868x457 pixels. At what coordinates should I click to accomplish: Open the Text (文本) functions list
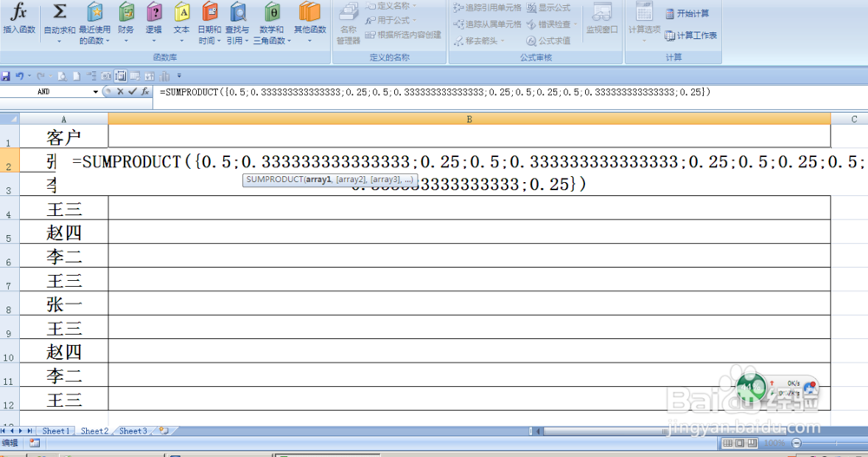pyautogui.click(x=181, y=23)
